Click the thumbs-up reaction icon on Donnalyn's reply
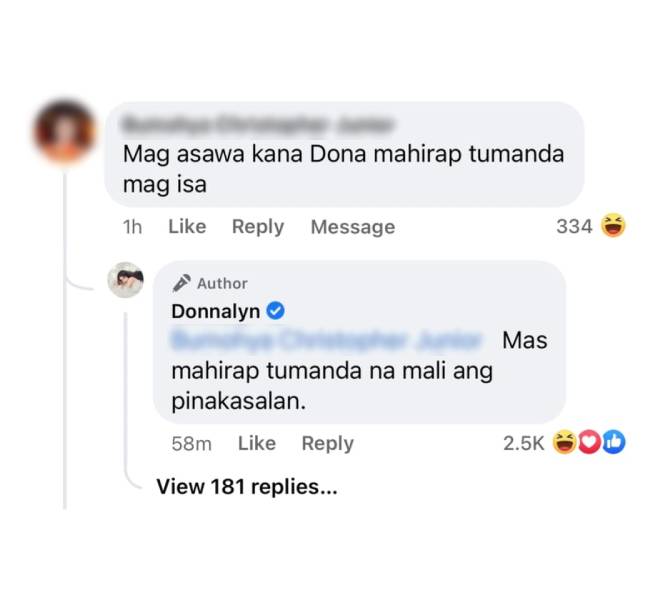Screen dimensions: 660x600 614,443
